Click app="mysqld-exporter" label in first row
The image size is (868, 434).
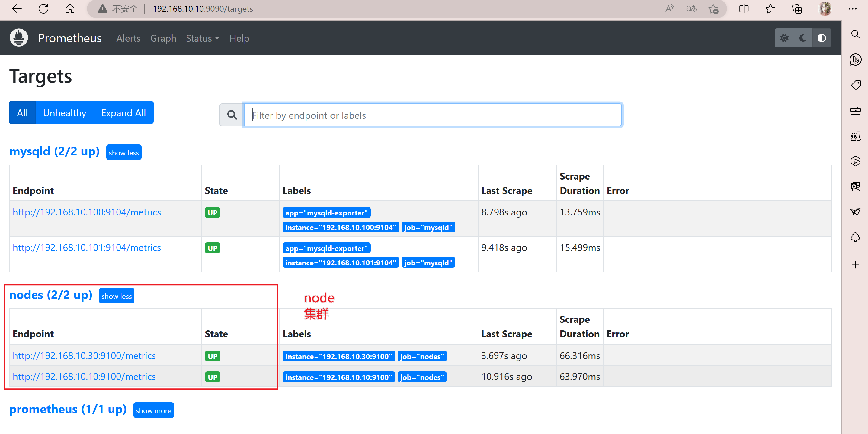(x=326, y=213)
